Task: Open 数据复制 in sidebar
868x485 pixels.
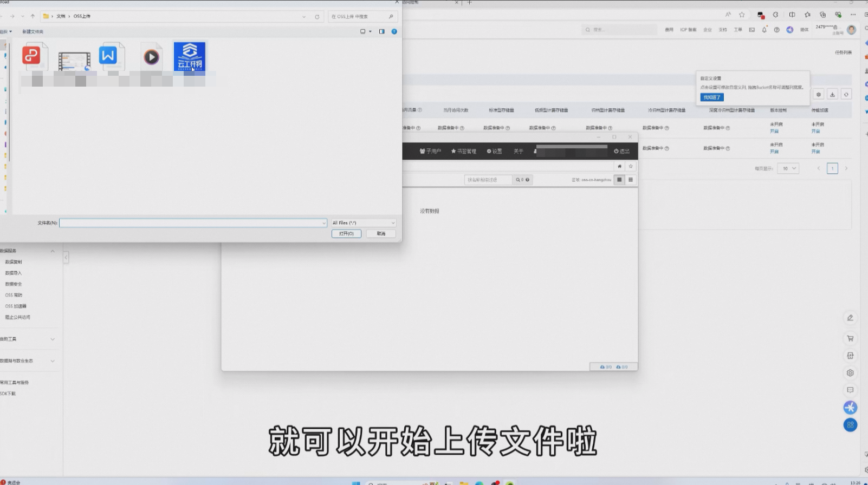Action: 14,262
